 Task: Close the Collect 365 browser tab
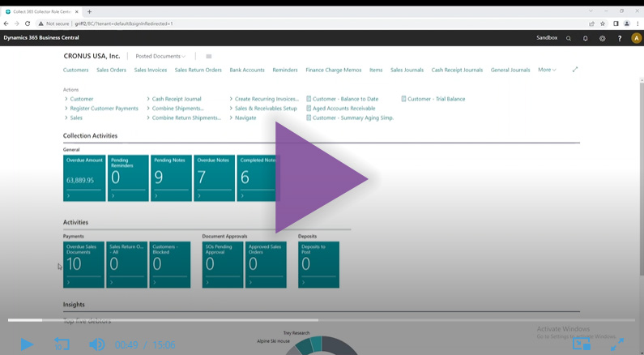pyautogui.click(x=77, y=11)
